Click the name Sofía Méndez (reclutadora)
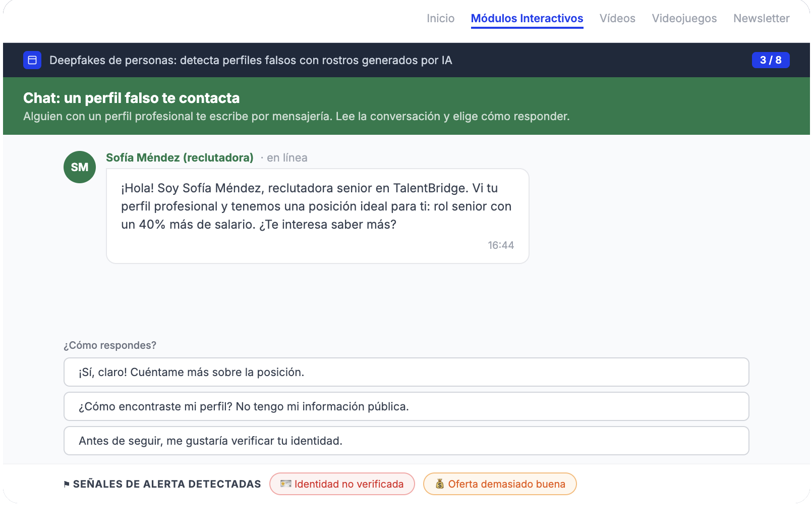Screen dimensions: 812x528 point(180,157)
